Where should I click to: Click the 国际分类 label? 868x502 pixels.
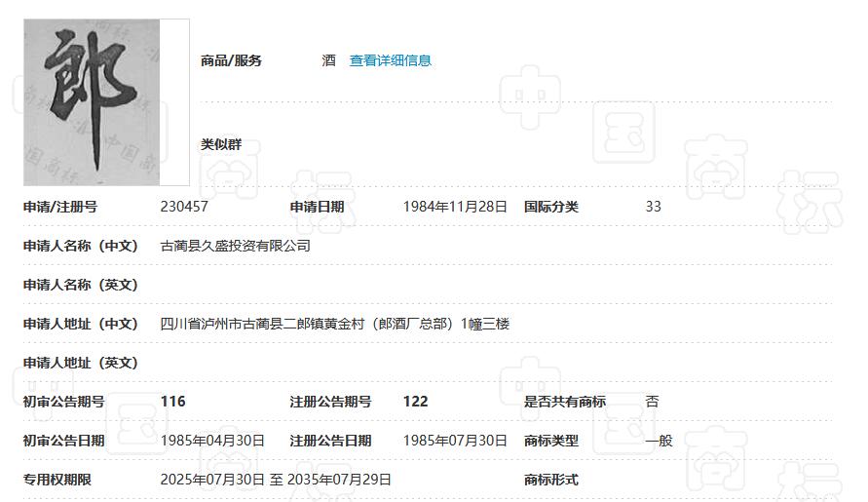coord(551,207)
